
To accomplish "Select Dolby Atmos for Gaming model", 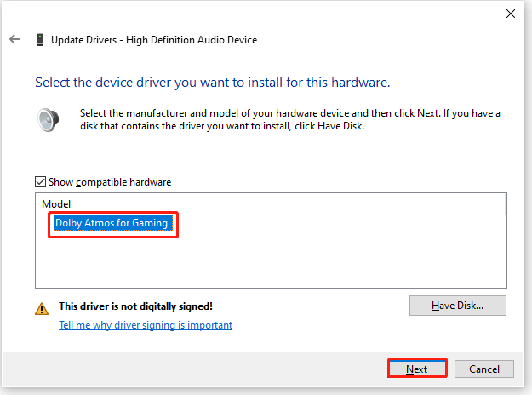I will [x=113, y=223].
